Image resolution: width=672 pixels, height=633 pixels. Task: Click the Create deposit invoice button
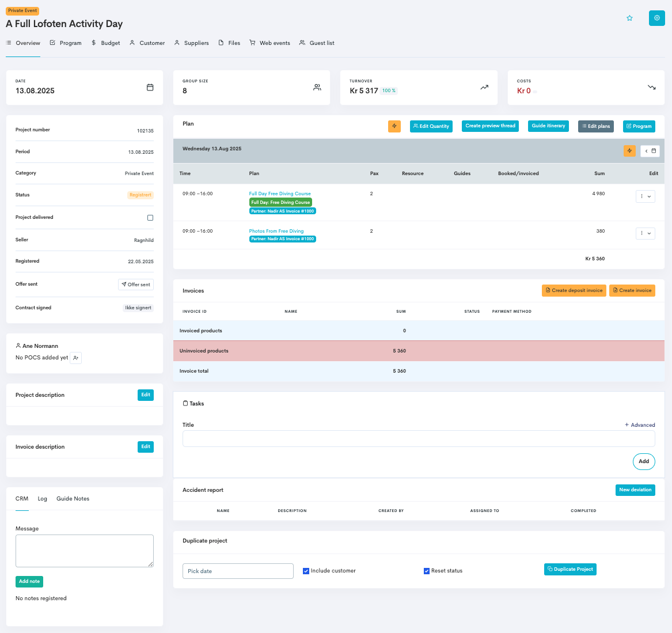(574, 291)
